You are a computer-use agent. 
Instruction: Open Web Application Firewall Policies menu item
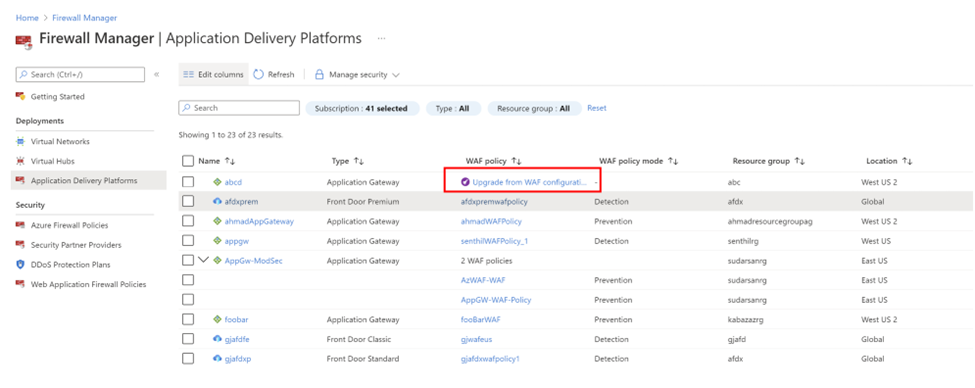click(88, 284)
